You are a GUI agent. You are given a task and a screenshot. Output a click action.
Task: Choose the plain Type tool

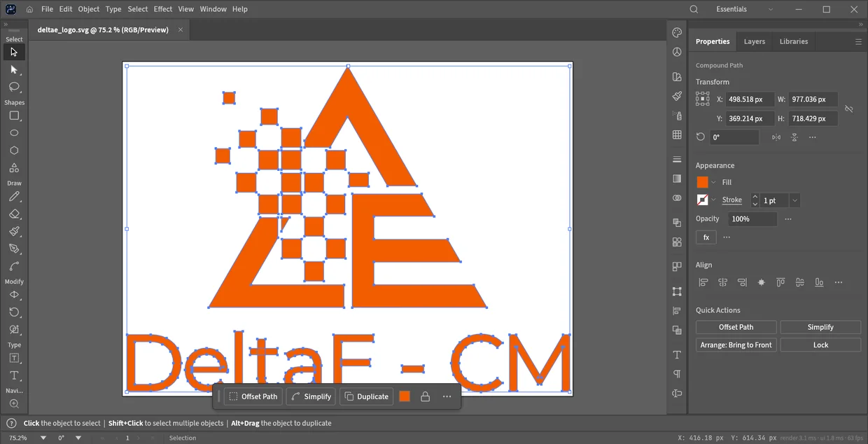(14, 376)
